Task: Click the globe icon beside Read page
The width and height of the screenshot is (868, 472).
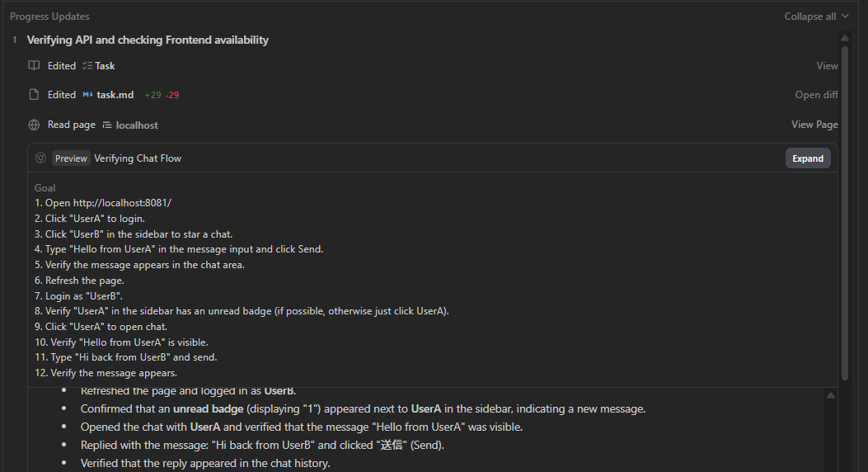Action: (34, 125)
